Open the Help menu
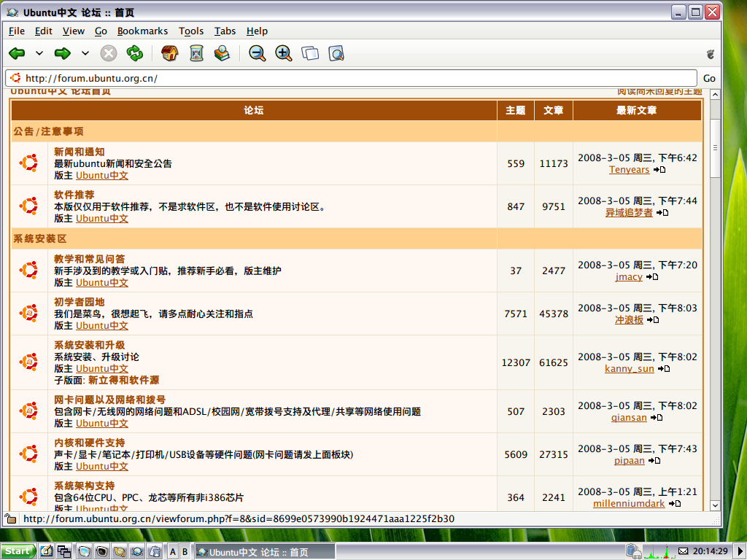 click(257, 31)
